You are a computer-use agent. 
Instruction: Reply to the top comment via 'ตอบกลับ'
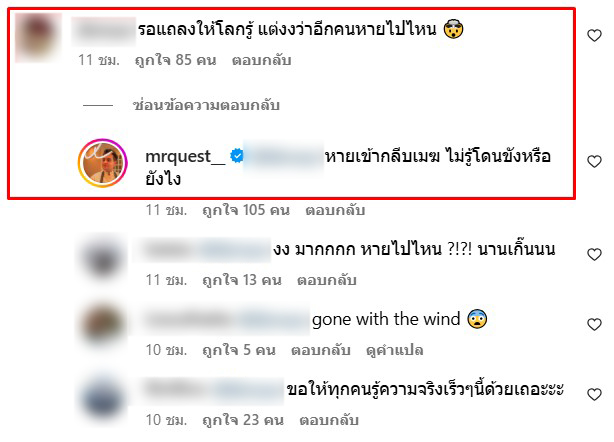(x=261, y=60)
